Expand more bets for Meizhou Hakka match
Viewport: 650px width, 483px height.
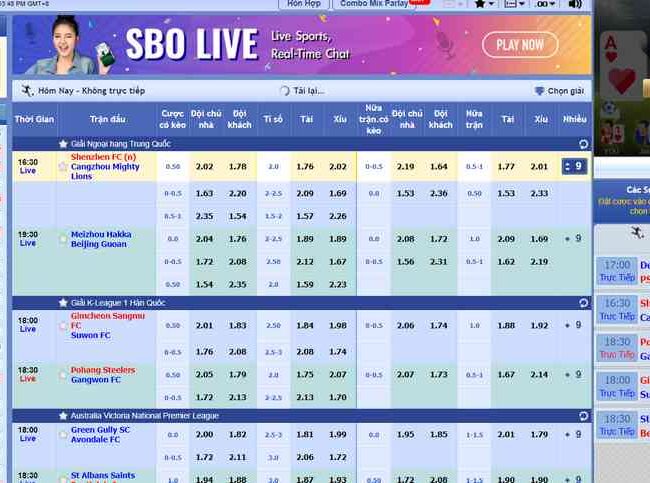pyautogui.click(x=574, y=239)
